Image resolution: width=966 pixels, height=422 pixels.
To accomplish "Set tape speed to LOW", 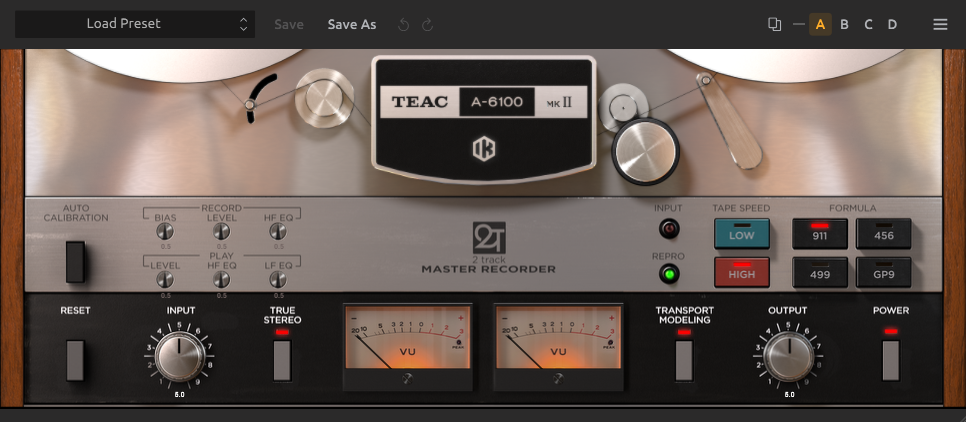I will tap(742, 233).
